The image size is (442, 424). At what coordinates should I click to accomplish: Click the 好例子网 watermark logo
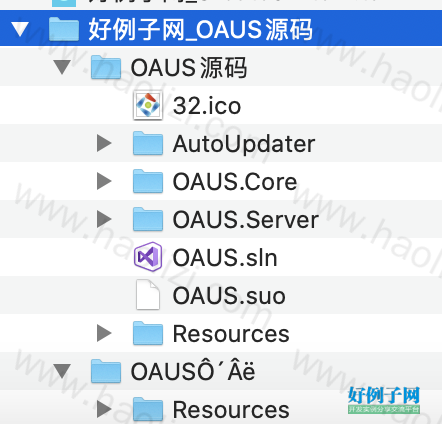[x=384, y=400]
